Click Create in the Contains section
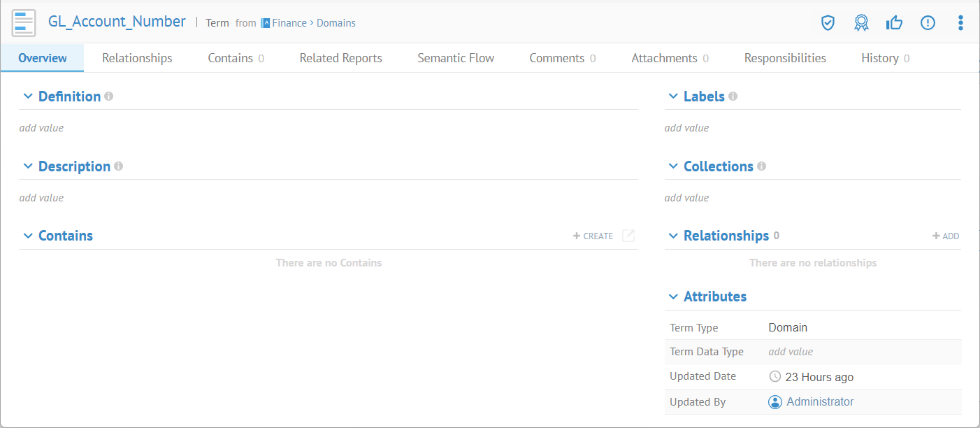 click(593, 236)
